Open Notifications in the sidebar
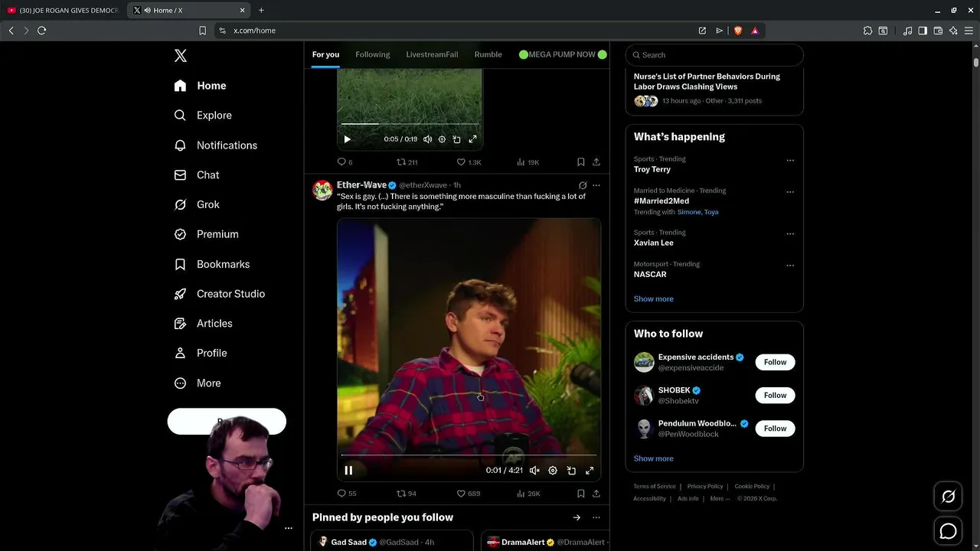The height and width of the screenshot is (551, 980). point(216,145)
